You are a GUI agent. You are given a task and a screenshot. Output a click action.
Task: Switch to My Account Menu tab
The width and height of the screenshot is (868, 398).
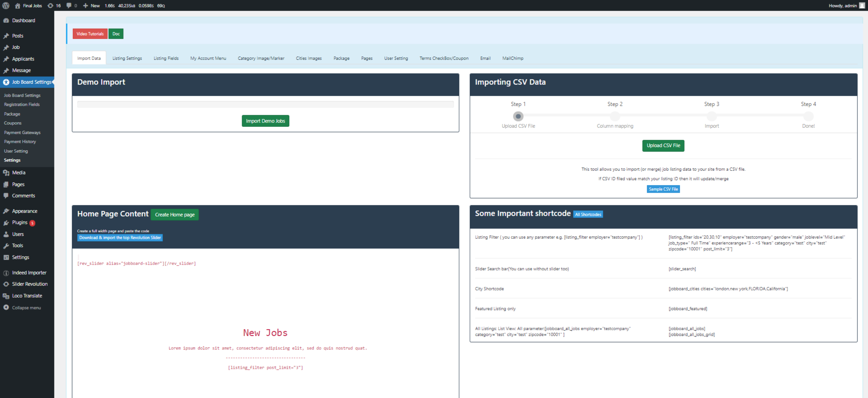208,58
